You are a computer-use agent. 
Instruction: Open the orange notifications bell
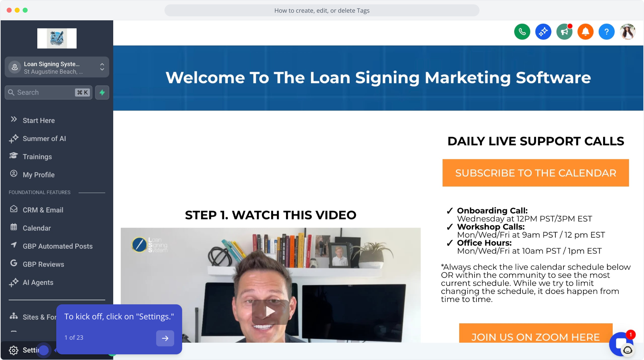pyautogui.click(x=585, y=32)
